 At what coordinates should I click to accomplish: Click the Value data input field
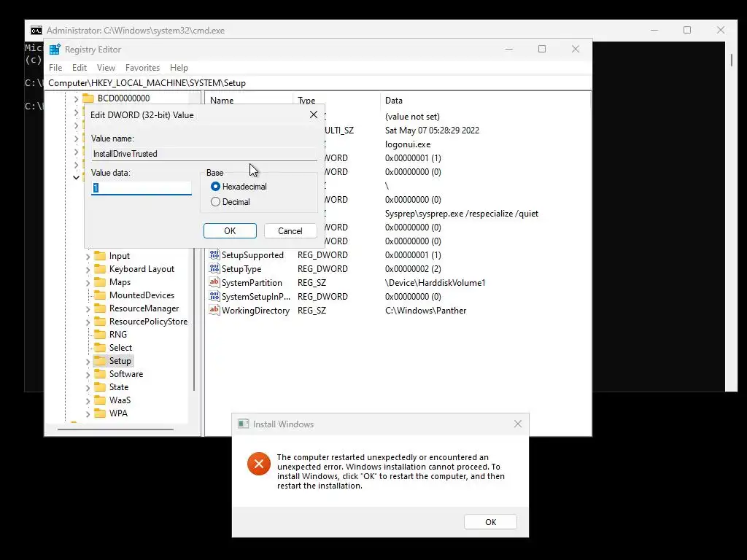coord(142,188)
